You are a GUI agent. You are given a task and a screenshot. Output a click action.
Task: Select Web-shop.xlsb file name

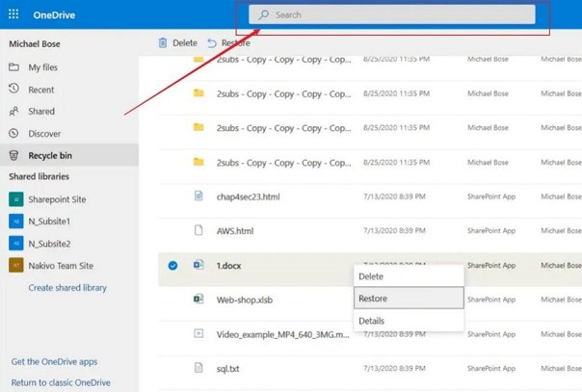[245, 301]
